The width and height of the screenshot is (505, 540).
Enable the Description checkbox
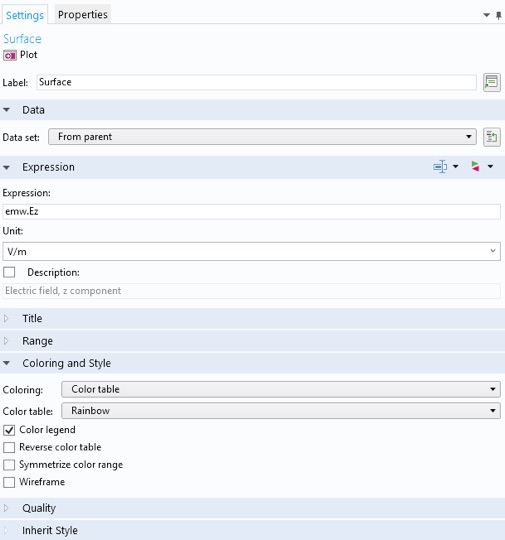(9, 272)
